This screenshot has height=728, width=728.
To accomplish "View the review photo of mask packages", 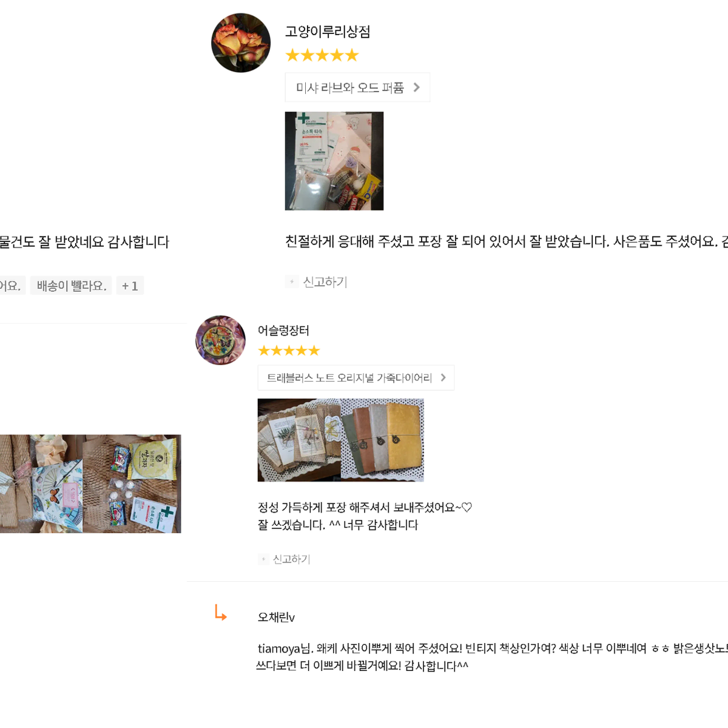I will (334, 161).
